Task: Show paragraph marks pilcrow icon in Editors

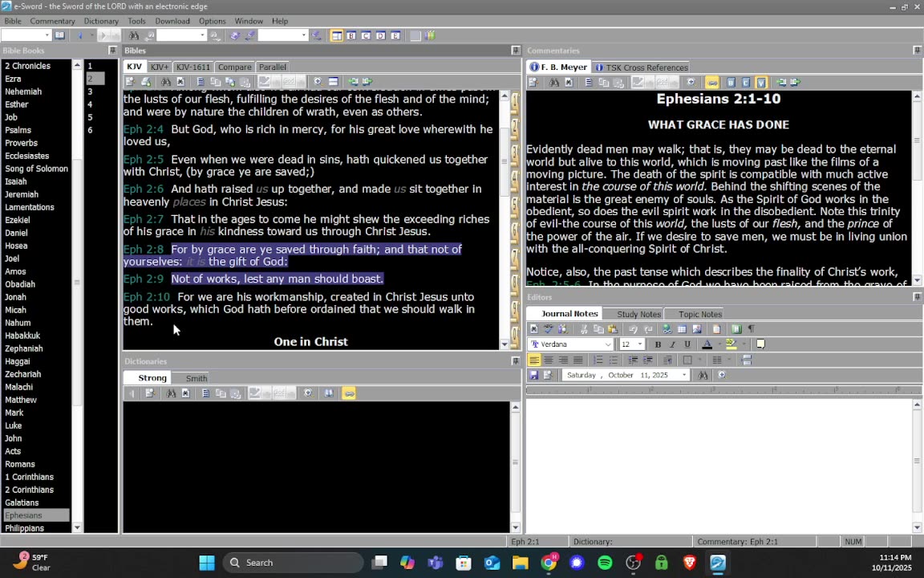Action: coord(752,329)
